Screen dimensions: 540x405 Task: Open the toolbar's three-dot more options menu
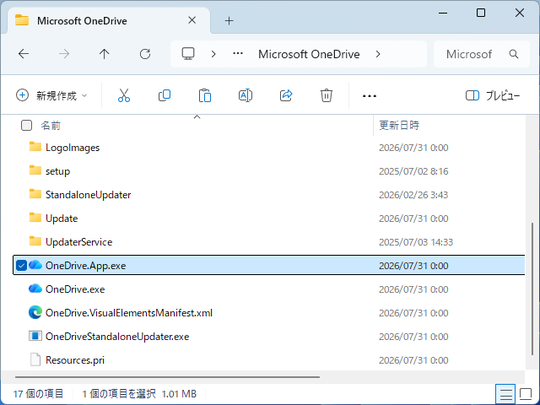click(x=369, y=96)
